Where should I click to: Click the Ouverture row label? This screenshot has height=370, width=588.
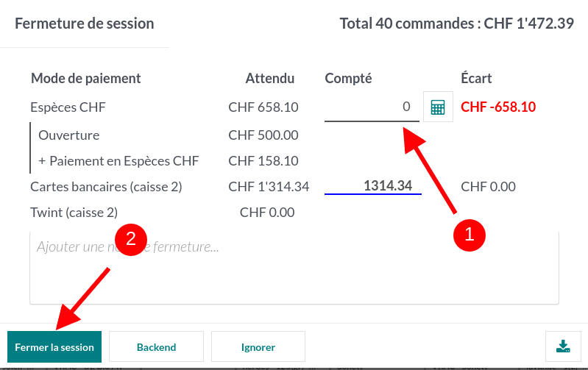coord(68,135)
